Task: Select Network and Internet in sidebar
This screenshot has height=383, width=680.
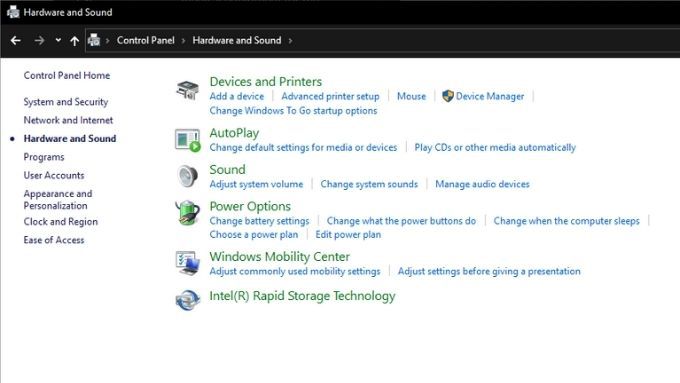Action: coord(68,120)
